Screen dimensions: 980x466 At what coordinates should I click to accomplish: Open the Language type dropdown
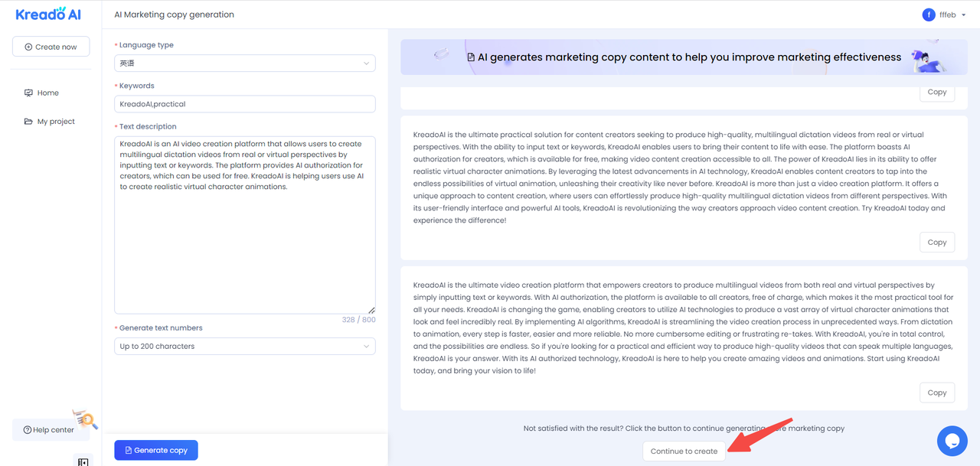pyautogui.click(x=245, y=64)
